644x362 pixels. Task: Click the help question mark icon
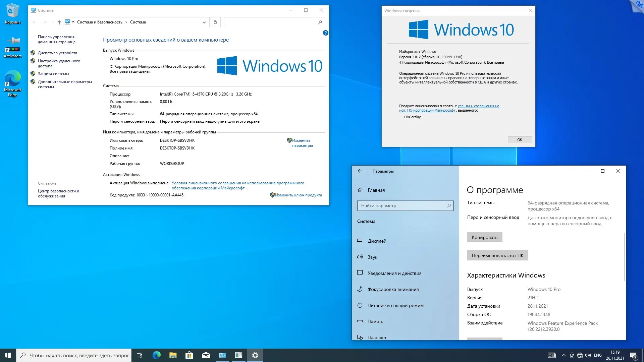coord(325,33)
